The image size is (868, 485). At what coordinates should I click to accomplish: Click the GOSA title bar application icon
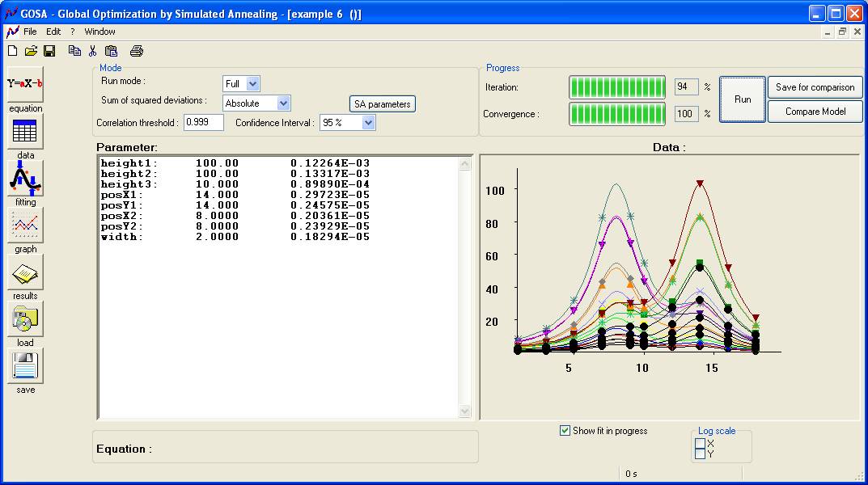click(x=11, y=13)
